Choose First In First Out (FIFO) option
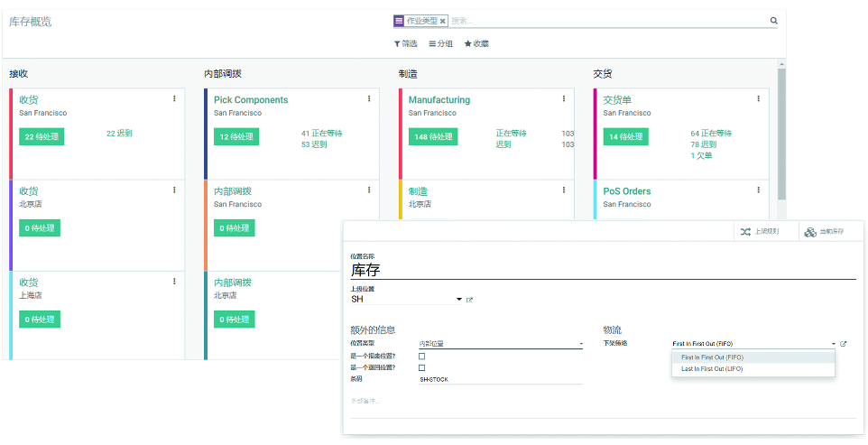The image size is (868, 445). pos(712,357)
